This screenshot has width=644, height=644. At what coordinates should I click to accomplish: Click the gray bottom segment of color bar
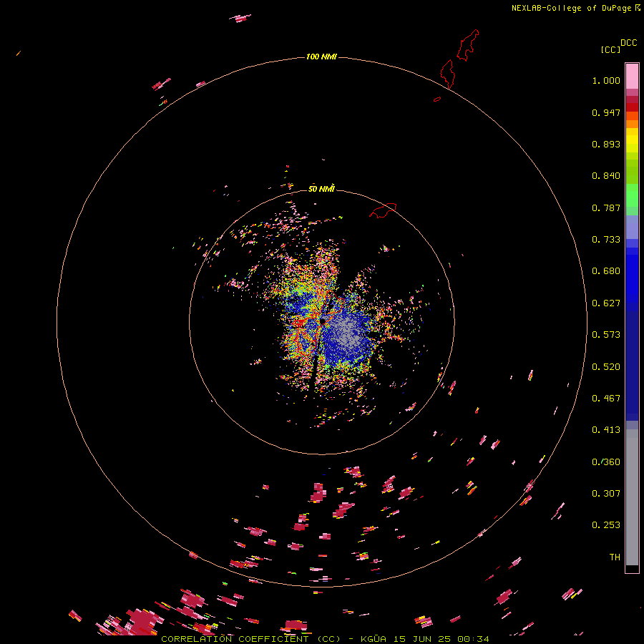[632, 501]
